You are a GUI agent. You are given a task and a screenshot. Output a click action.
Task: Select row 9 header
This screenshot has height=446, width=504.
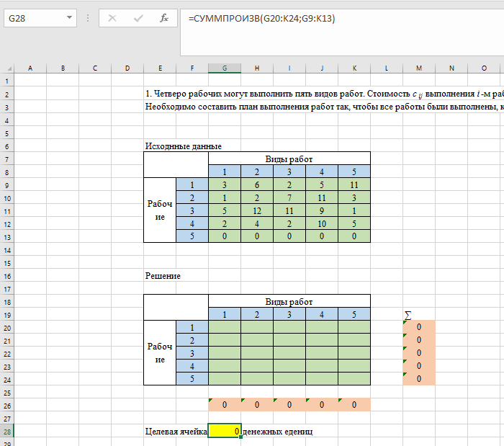point(7,184)
